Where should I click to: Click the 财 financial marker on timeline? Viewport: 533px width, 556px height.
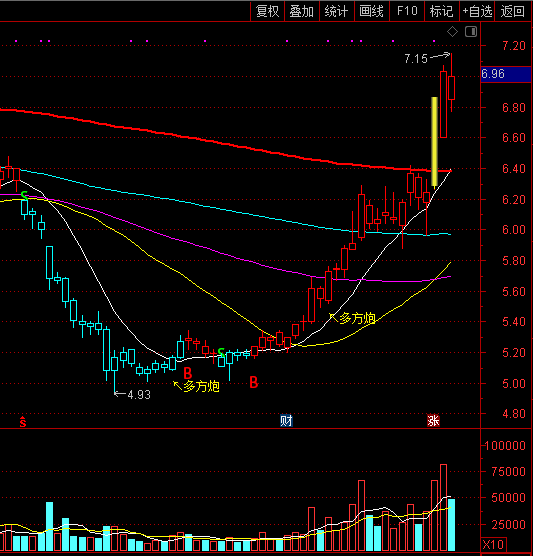[286, 421]
